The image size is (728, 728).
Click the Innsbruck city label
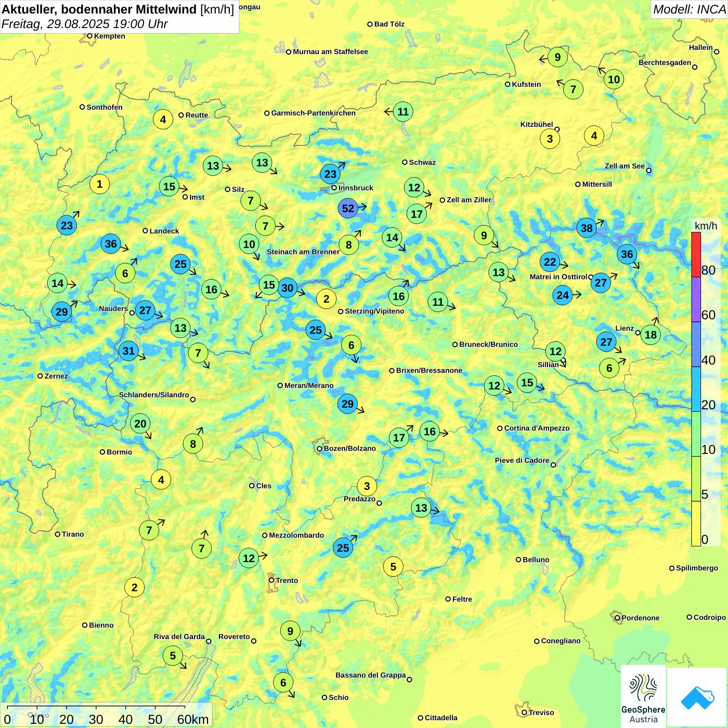point(356,188)
